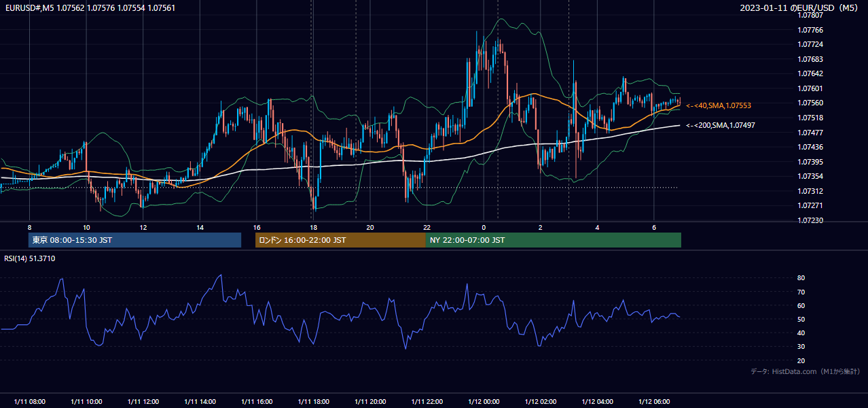Click price level 1.07271 on the axis
This screenshot has width=868, height=408.
tap(810, 205)
